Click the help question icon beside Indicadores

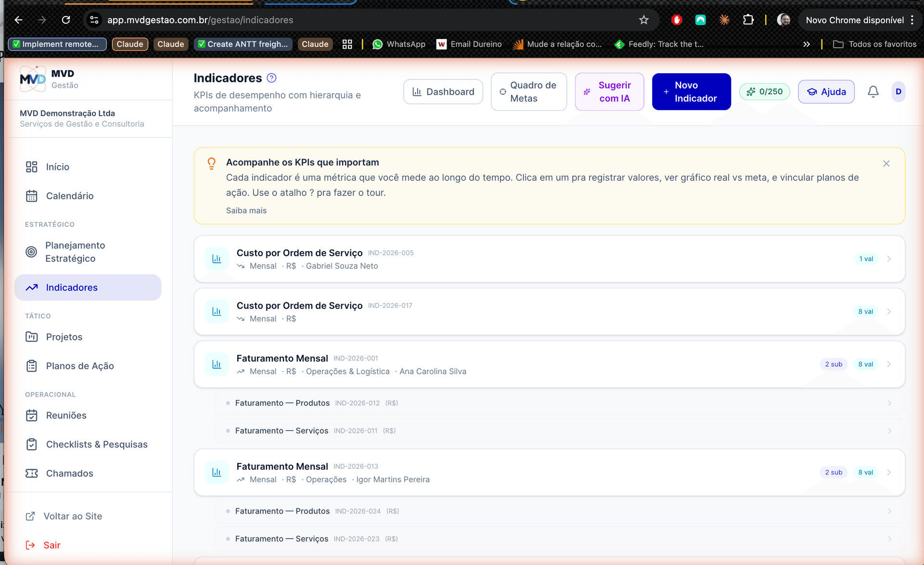coord(271,78)
